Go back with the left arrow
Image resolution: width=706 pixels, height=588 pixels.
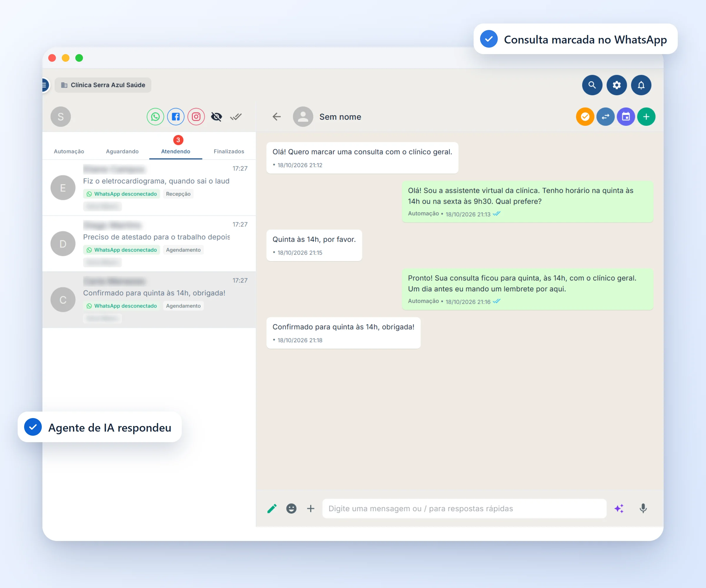[276, 117]
